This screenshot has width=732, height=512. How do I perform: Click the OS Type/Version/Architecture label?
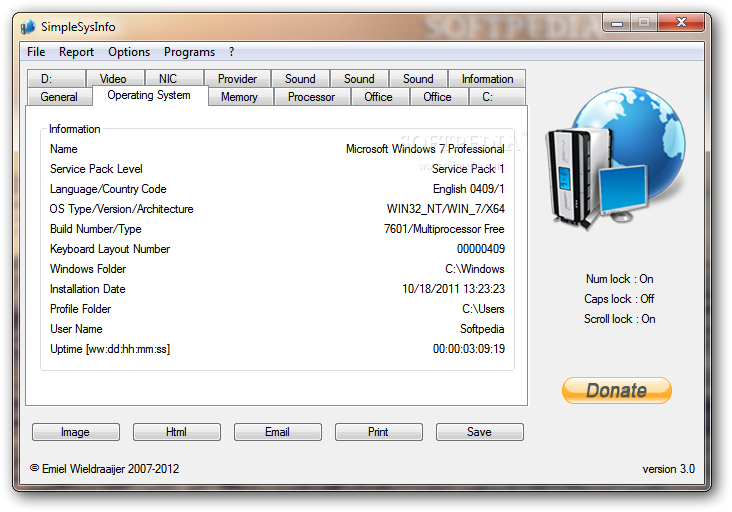[121, 209]
